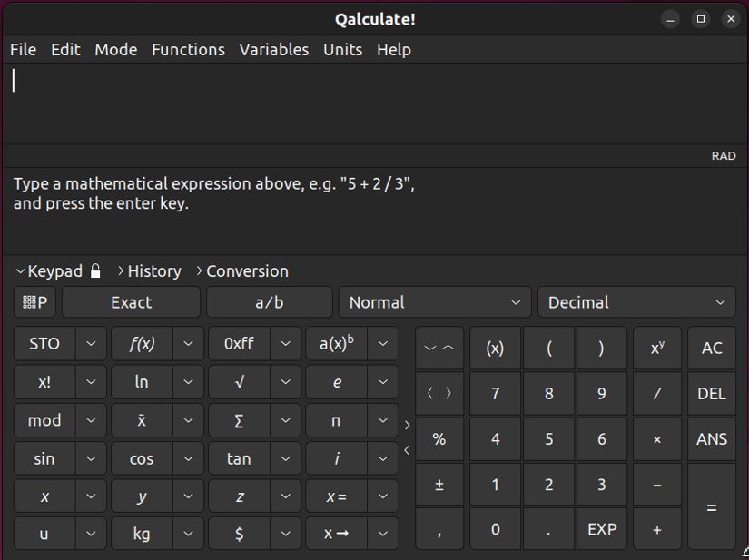Click the x → convert button

(336, 534)
